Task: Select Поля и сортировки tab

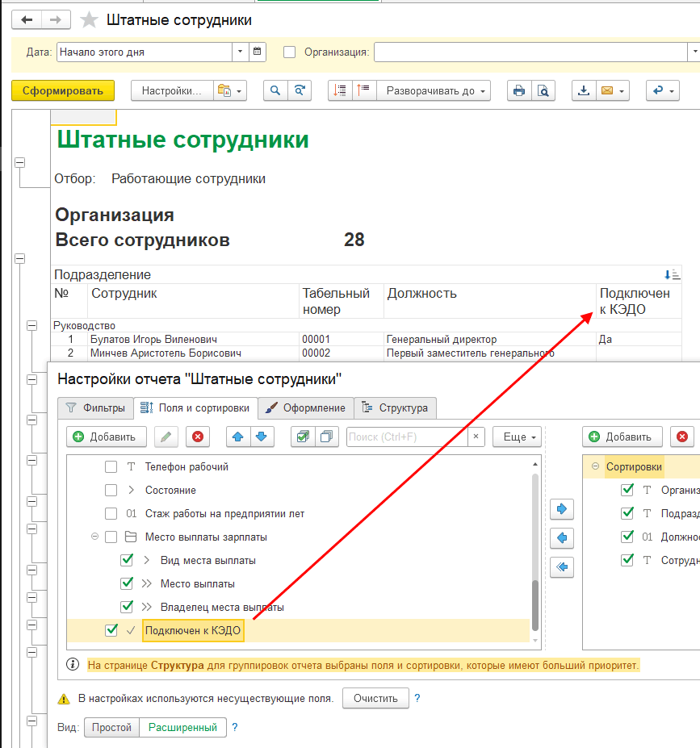Action: [x=195, y=407]
